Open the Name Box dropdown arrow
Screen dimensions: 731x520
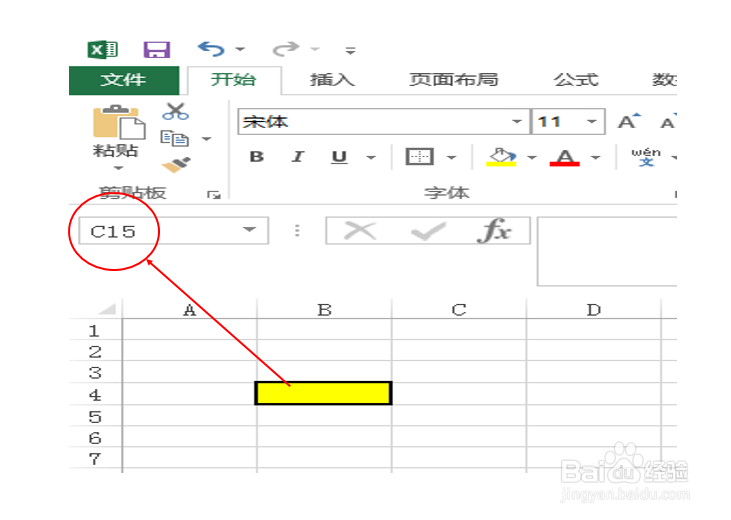250,229
